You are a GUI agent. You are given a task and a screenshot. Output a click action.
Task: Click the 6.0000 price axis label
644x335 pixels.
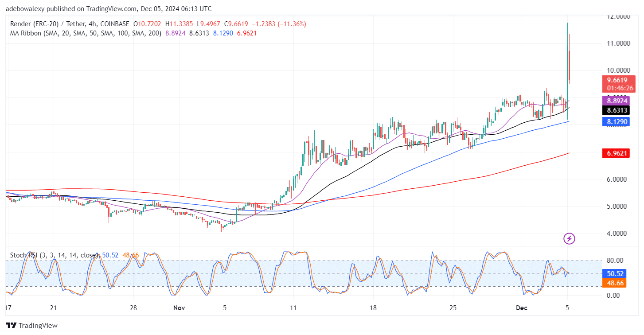point(616,179)
